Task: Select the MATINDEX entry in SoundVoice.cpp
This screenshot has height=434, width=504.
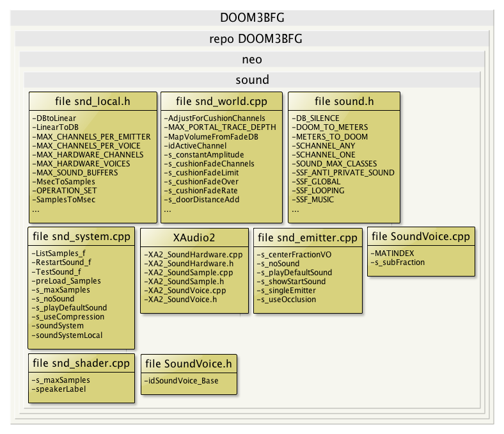Action: pyautogui.click(x=393, y=253)
